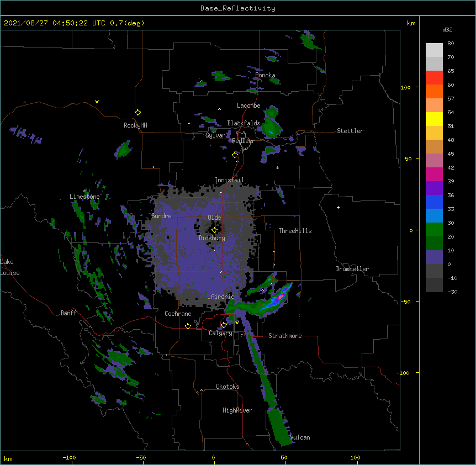
Task: Click the Olds town label
Action: coord(214,218)
